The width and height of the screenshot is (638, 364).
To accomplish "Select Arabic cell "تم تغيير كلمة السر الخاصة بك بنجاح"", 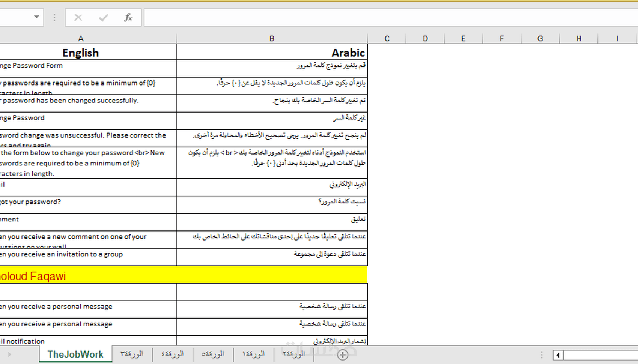I will coord(272,104).
